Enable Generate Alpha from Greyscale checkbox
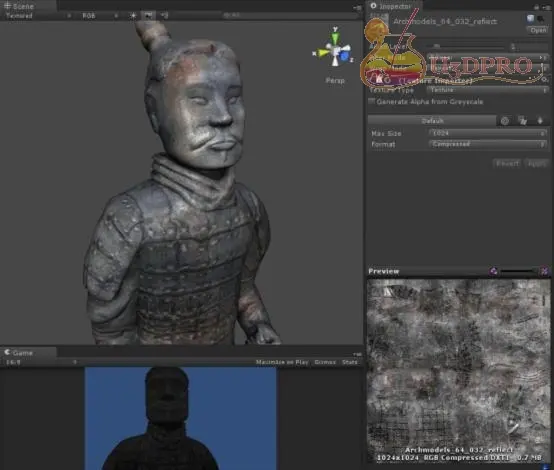Image resolution: width=554 pixels, height=470 pixels. [371, 101]
